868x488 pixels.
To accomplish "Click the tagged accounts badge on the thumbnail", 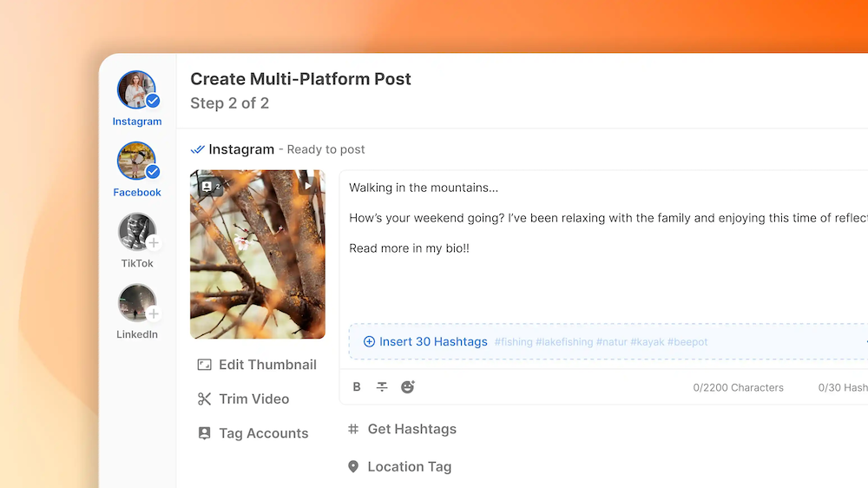I will pos(210,186).
